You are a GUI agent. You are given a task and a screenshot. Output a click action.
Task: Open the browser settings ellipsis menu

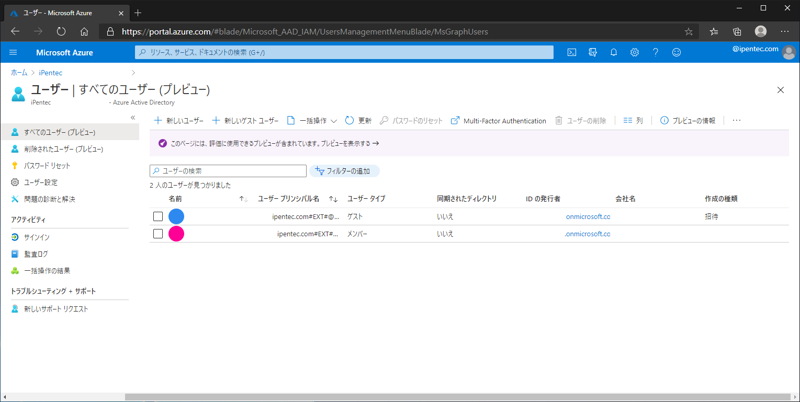(x=785, y=32)
